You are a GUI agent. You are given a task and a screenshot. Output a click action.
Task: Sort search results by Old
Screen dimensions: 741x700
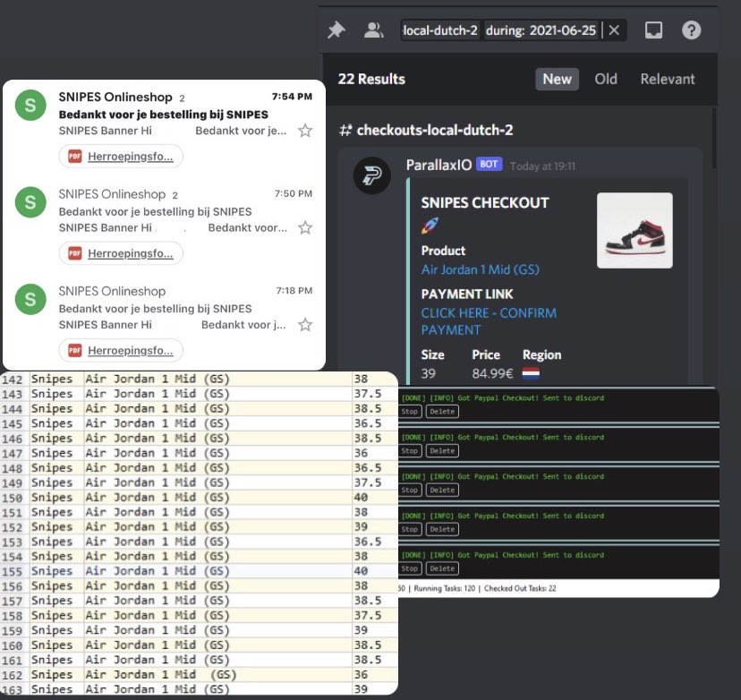tap(606, 79)
